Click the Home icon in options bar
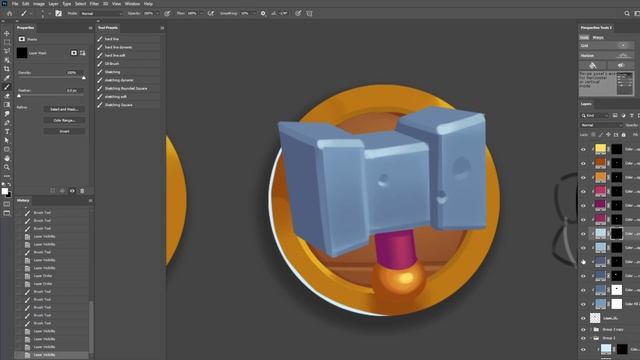Image resolution: width=640 pixels, height=360 pixels. (9, 13)
